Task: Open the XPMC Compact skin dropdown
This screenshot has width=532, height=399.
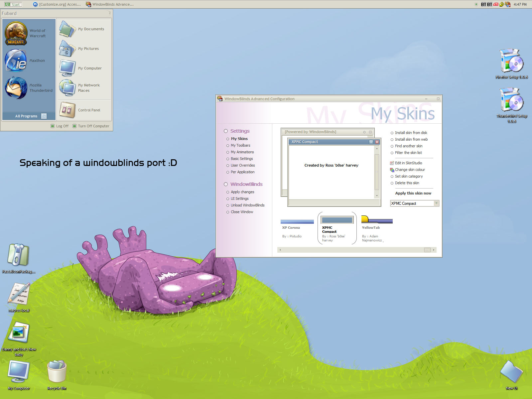Action: [x=436, y=203]
